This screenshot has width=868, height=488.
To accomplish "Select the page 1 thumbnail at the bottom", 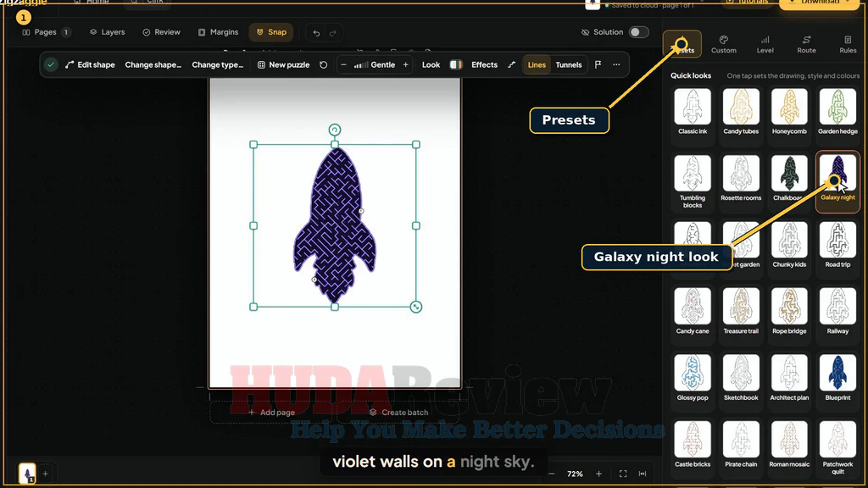I will click(27, 474).
